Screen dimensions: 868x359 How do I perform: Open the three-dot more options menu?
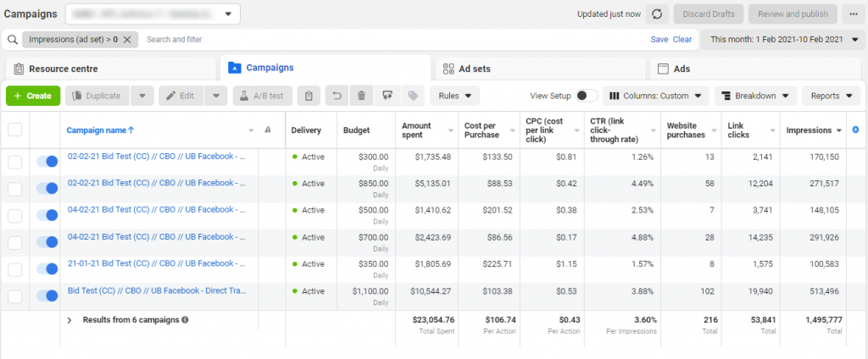(x=852, y=14)
